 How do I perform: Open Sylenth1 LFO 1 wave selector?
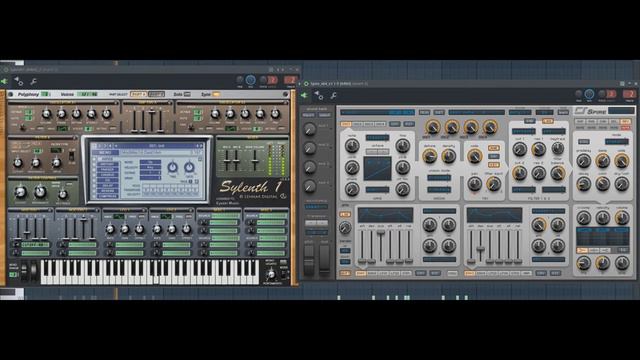[119, 216]
